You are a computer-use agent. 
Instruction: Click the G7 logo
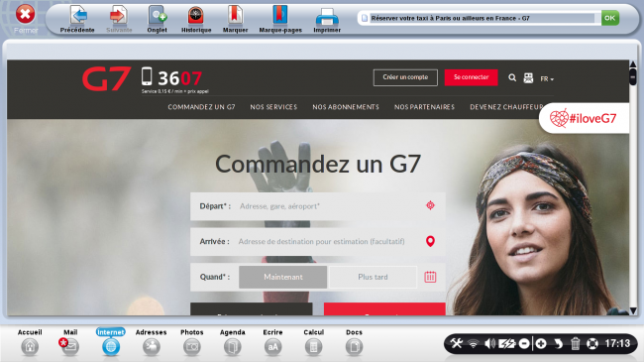click(106, 78)
